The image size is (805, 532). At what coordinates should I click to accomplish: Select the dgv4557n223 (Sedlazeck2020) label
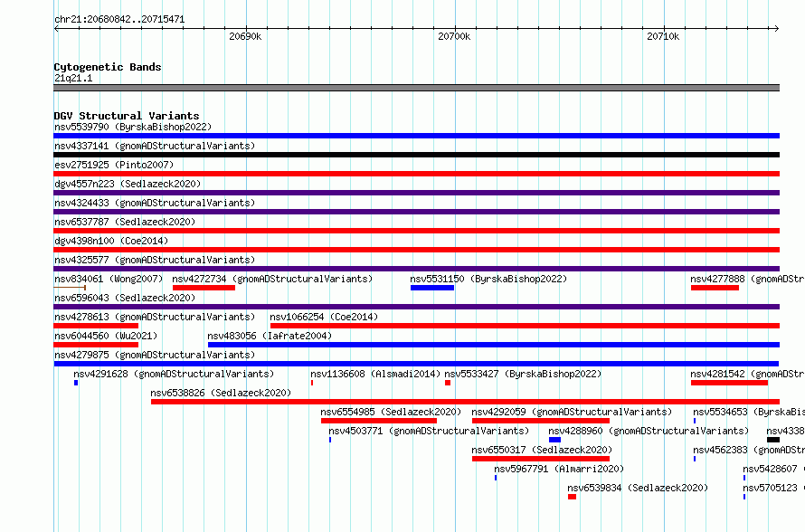point(128,184)
